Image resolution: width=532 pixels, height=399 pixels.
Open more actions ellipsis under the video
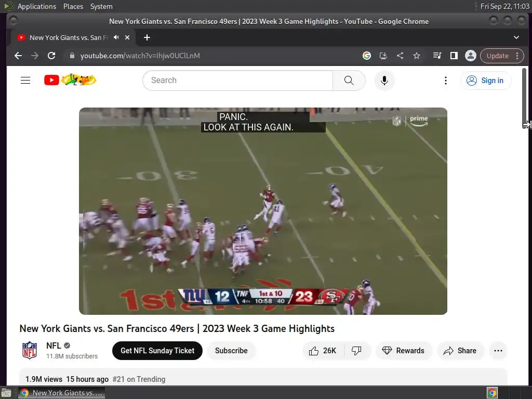tap(498, 351)
